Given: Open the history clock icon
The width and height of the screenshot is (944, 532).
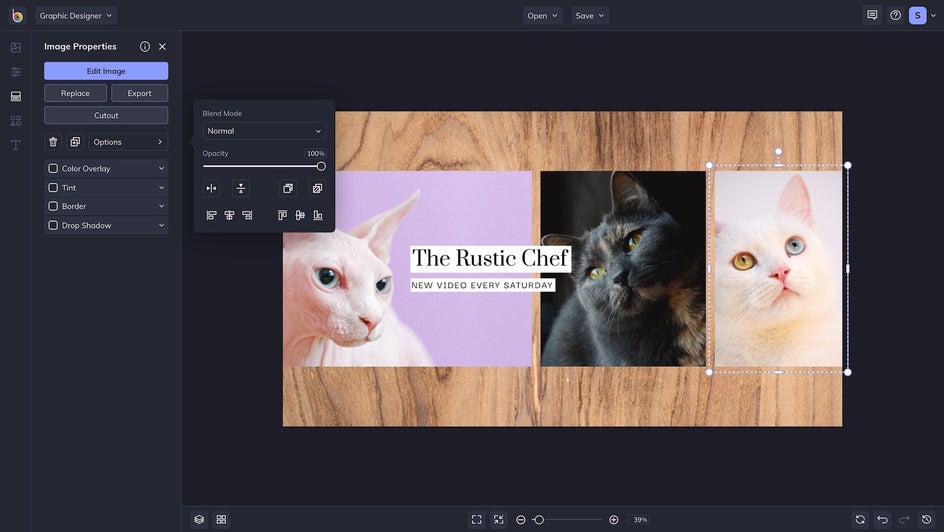Looking at the screenshot, I should 927,519.
